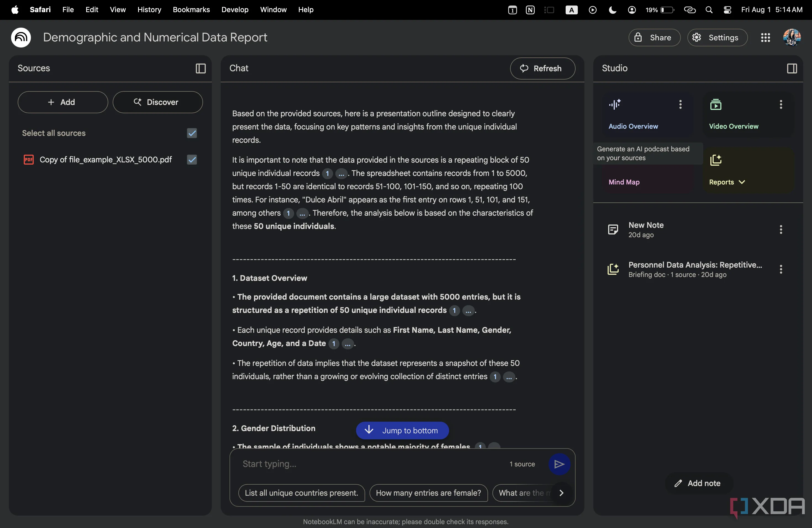Collapse the Sources panel
The width and height of the screenshot is (812, 528).
pyautogui.click(x=201, y=68)
